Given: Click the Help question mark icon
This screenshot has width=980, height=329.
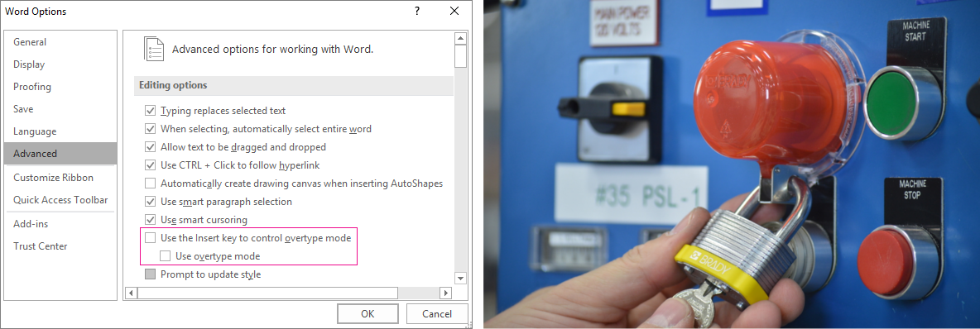Looking at the screenshot, I should [x=417, y=12].
